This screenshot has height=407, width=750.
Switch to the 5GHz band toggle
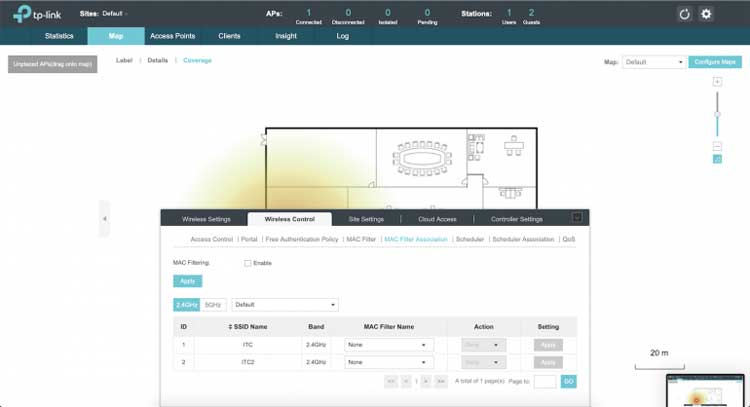[x=212, y=304]
